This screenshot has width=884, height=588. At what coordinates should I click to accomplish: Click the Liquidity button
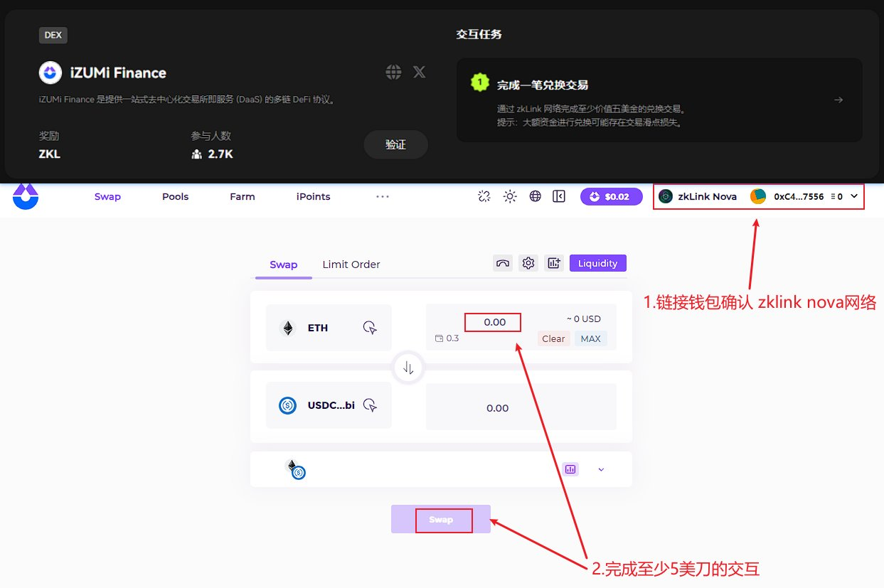598,263
